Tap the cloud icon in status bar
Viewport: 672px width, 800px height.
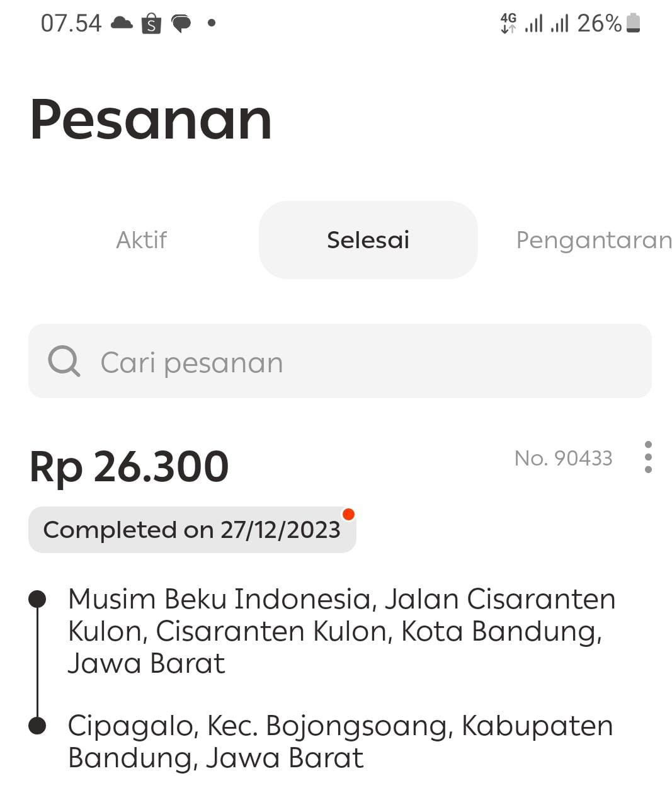pos(122,23)
